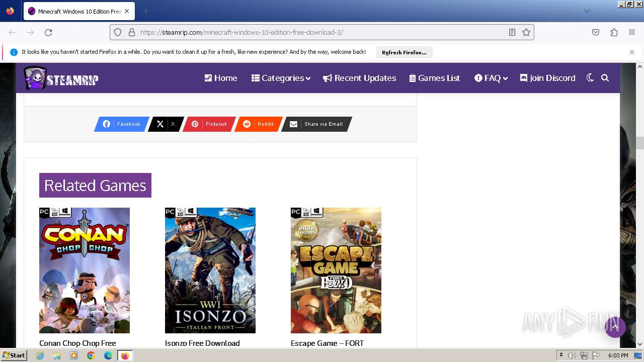Click the page vertical scrollbar thumb
Viewport: 644px width, 362px height.
(x=640, y=143)
